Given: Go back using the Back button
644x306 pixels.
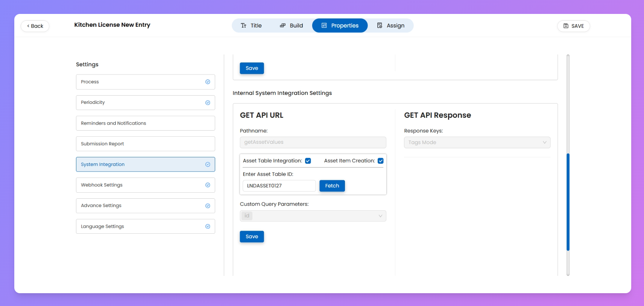Looking at the screenshot, I should 35,26.
